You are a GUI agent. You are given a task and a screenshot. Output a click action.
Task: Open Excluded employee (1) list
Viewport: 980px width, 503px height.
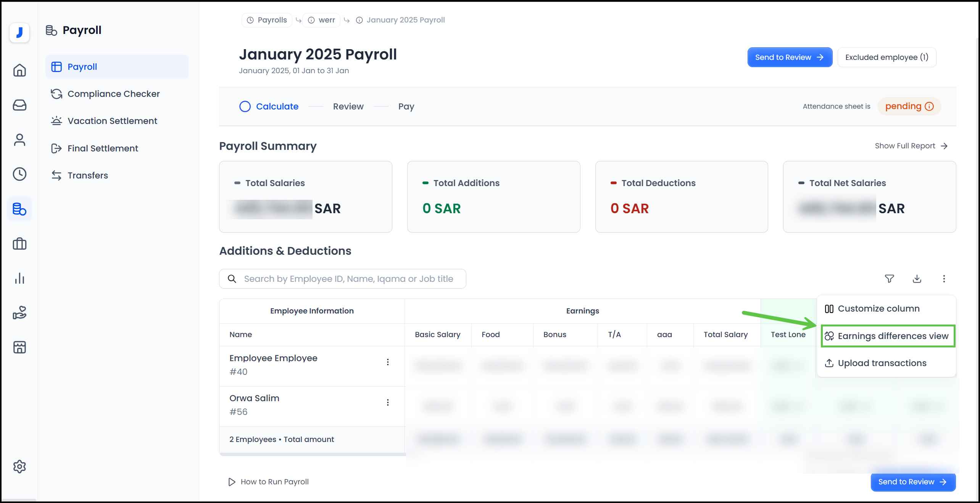point(887,57)
